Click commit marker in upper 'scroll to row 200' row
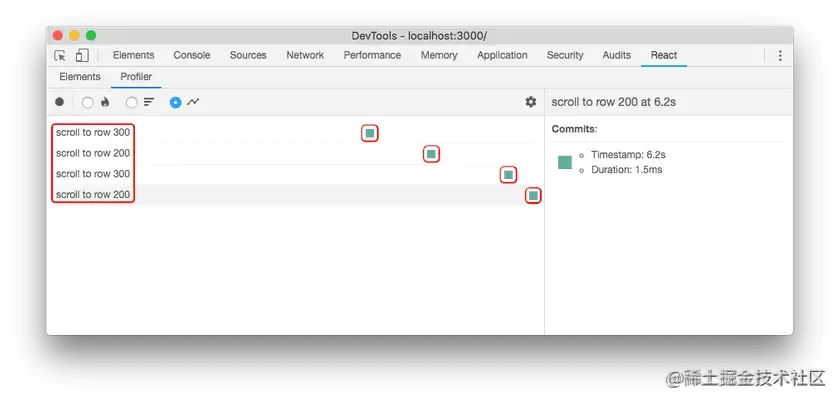 point(431,154)
